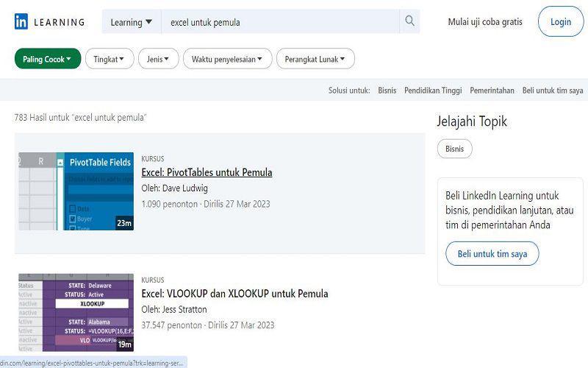Screen dimensions: 588x368
Task: Select the Bisnis topic chip
Action: pyautogui.click(x=454, y=149)
